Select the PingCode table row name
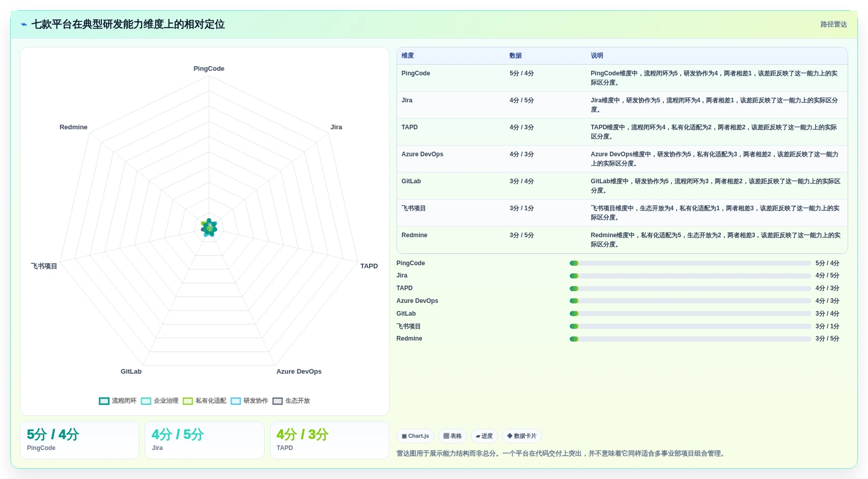The height and width of the screenshot is (479, 868). [x=415, y=73]
